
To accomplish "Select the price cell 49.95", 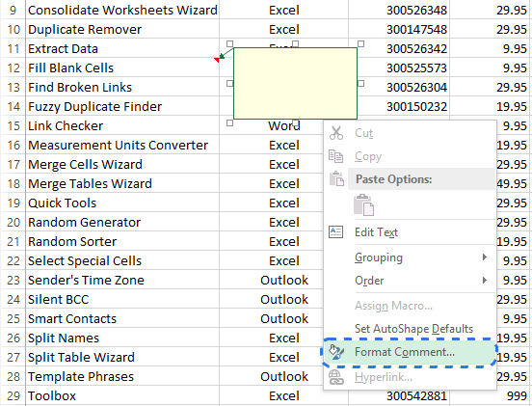I will click(514, 183).
